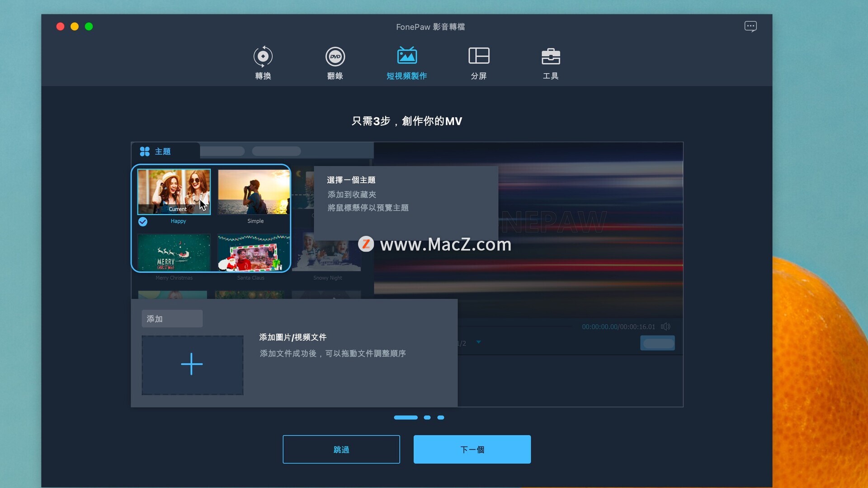
Task: Open the 翻錄 DVD ripper icon
Action: coord(335,56)
